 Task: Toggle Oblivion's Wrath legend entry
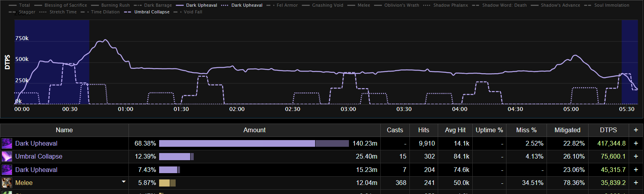point(396,5)
